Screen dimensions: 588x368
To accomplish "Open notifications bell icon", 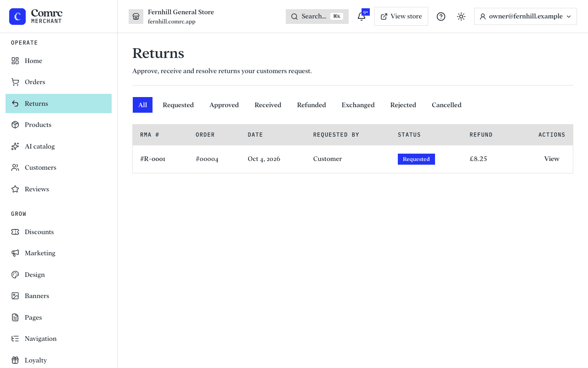I will [x=362, y=17].
